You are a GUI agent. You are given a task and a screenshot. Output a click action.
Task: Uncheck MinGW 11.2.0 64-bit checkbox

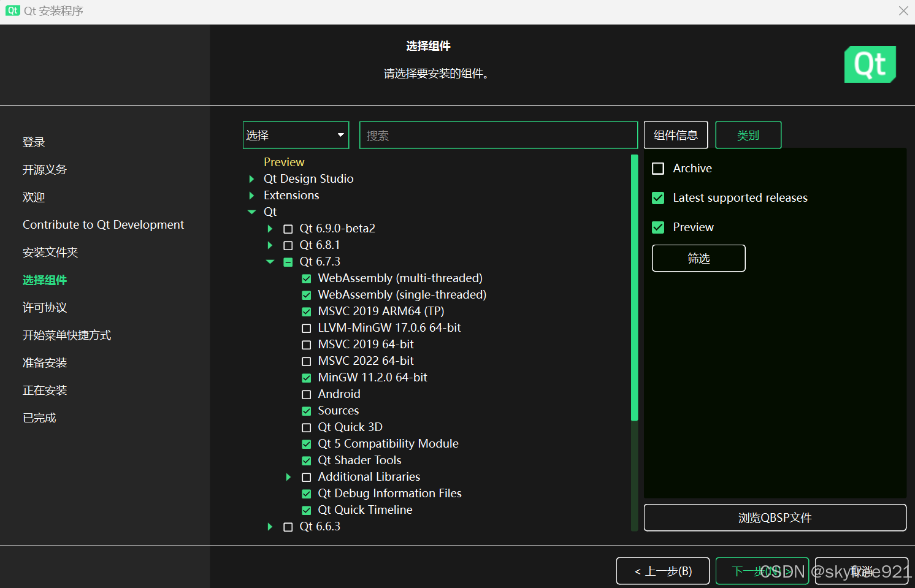coord(307,378)
